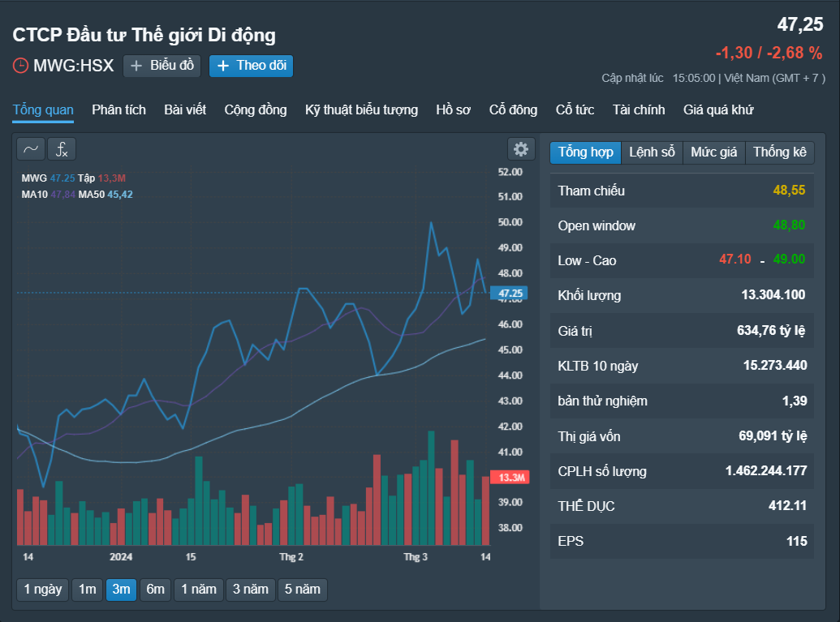
Task: Click the Biểu đồ add button
Action: click(162, 66)
